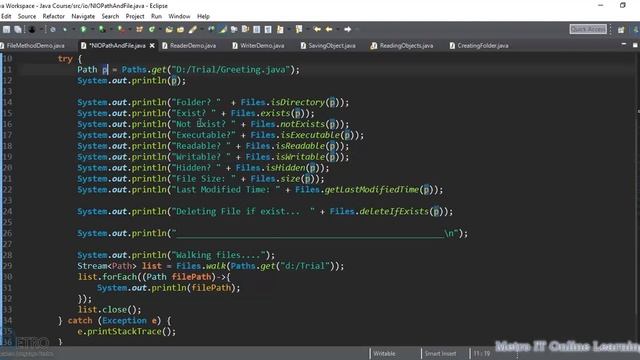Click the New Java Package icon
This screenshot has width=640, height=360.
[x=139, y=29]
